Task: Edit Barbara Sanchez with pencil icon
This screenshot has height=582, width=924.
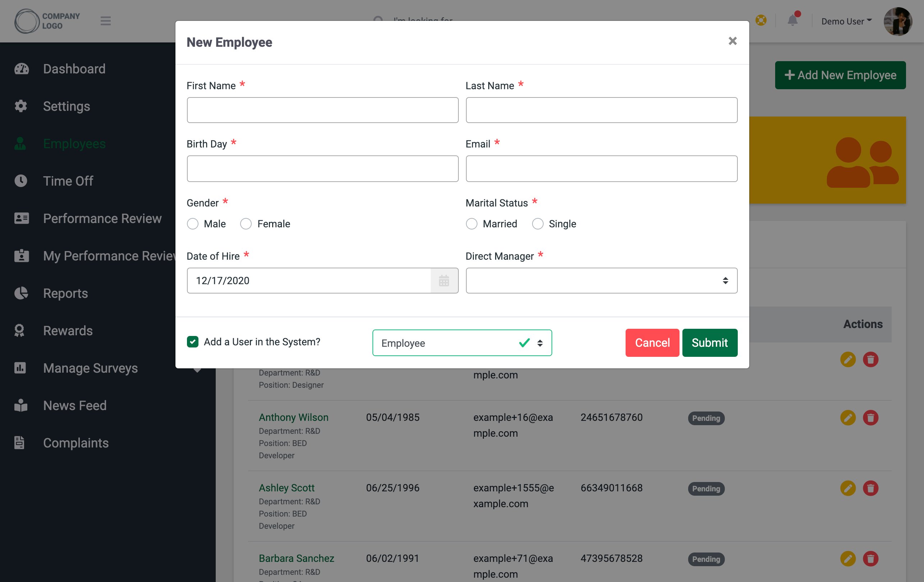Action: [848, 559]
